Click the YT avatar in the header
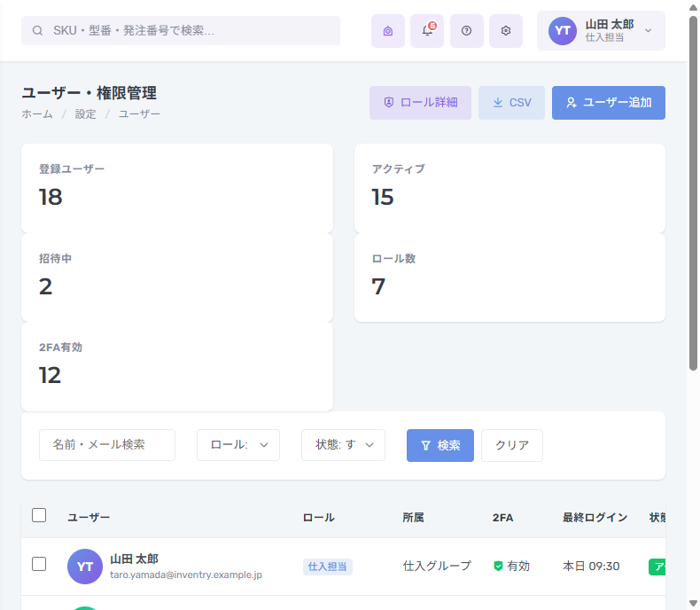 click(563, 31)
